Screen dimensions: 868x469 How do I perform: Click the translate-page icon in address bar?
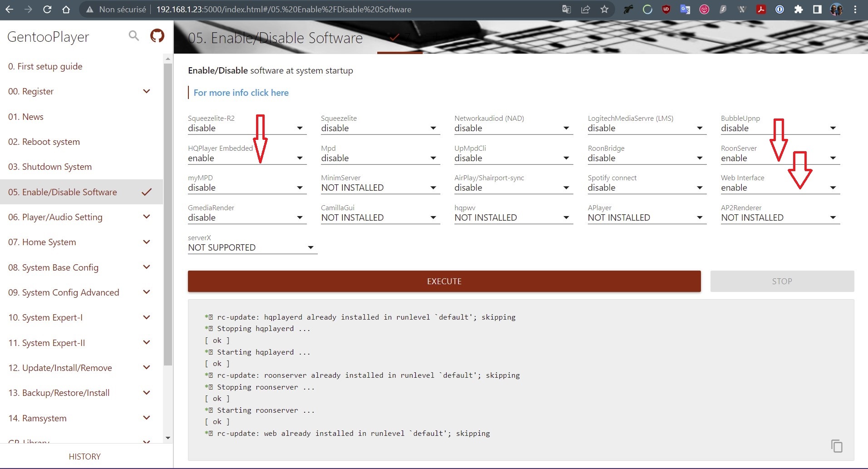click(x=567, y=9)
